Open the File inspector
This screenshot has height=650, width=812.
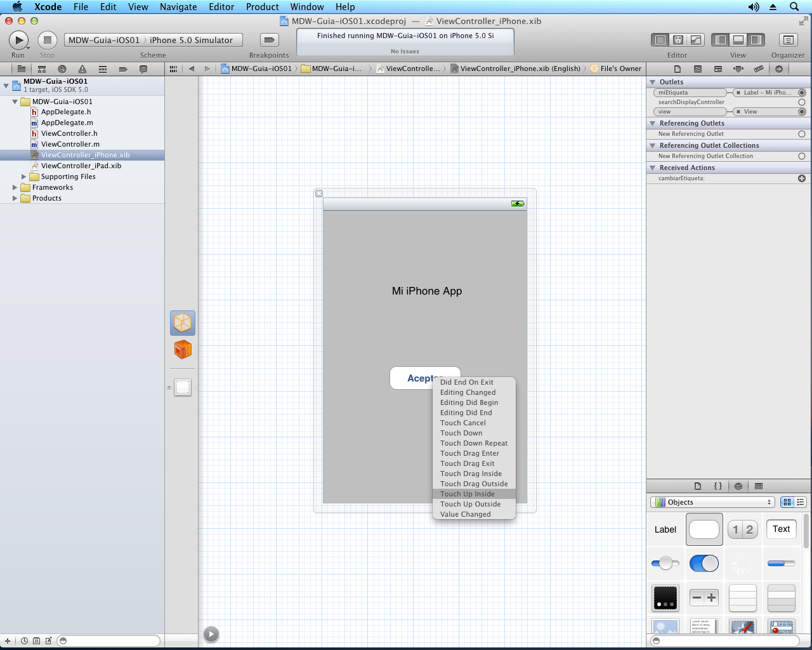[x=678, y=69]
